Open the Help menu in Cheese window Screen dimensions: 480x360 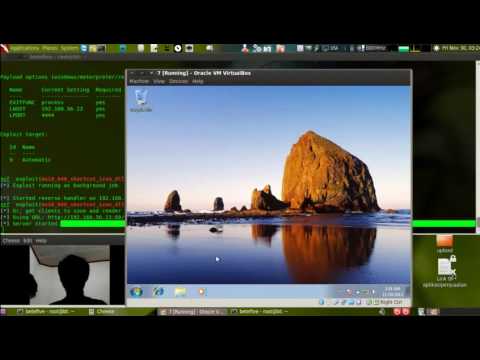[41, 241]
